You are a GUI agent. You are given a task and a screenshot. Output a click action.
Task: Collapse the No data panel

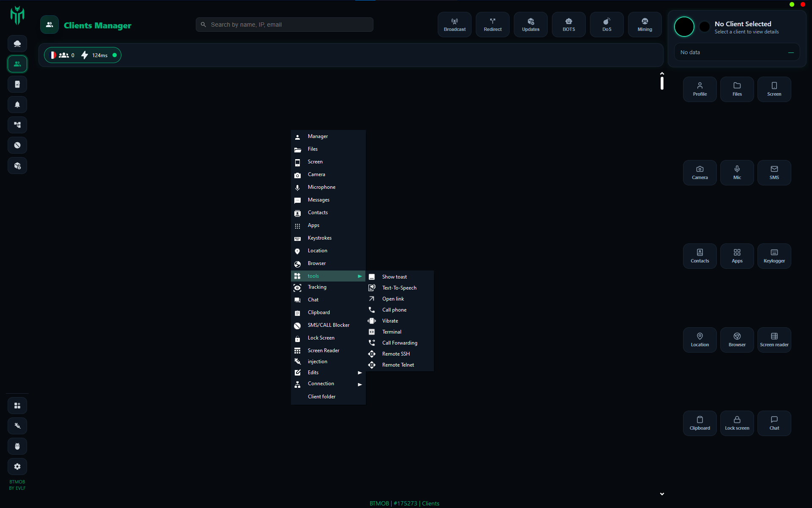790,52
